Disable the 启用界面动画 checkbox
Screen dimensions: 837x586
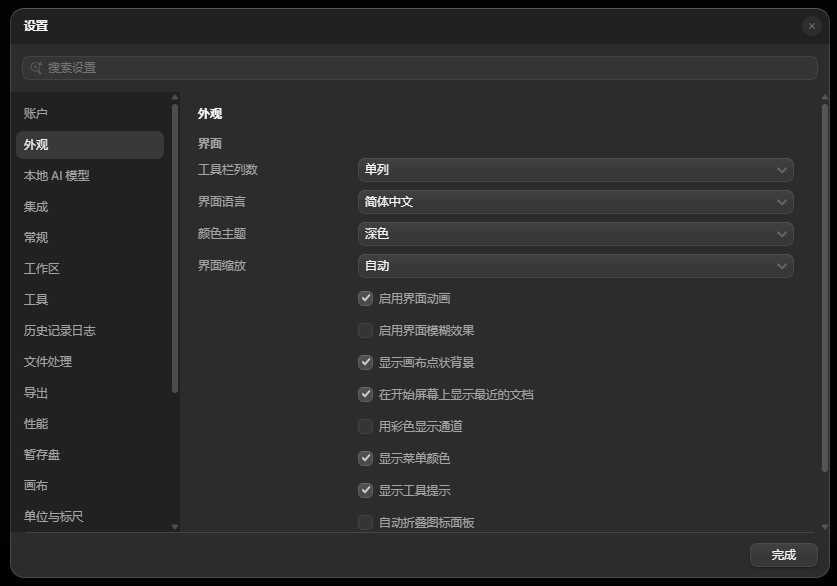365,298
